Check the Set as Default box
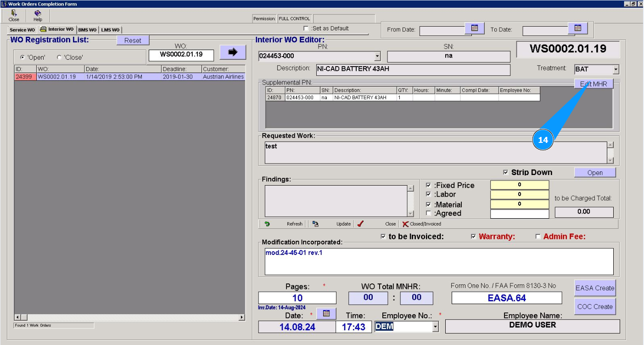Viewport: 644px width, 345px height. pyautogui.click(x=306, y=28)
